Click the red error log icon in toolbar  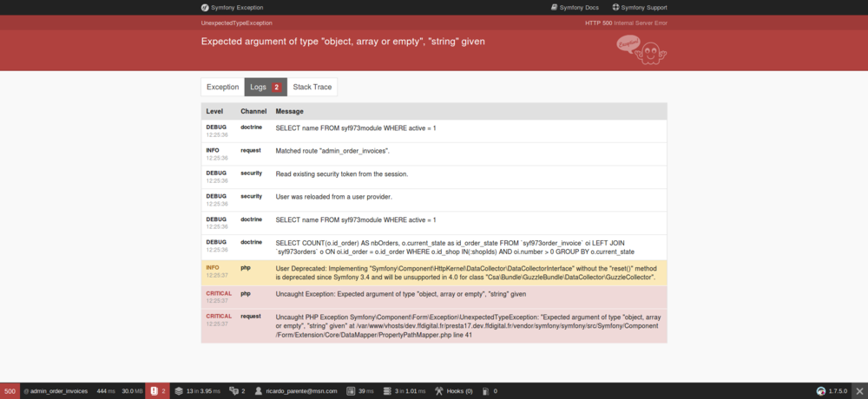[x=155, y=390]
